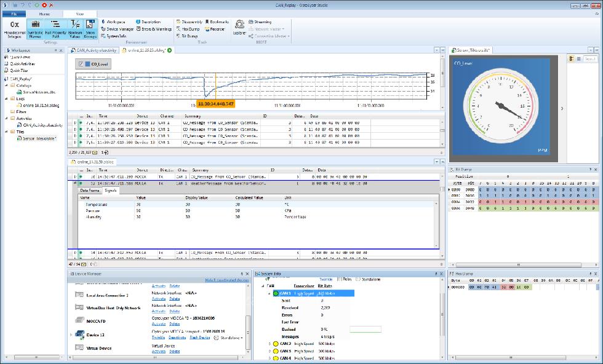
Task: Expand the side panel arrow beside gauge
Action: (x=562, y=109)
